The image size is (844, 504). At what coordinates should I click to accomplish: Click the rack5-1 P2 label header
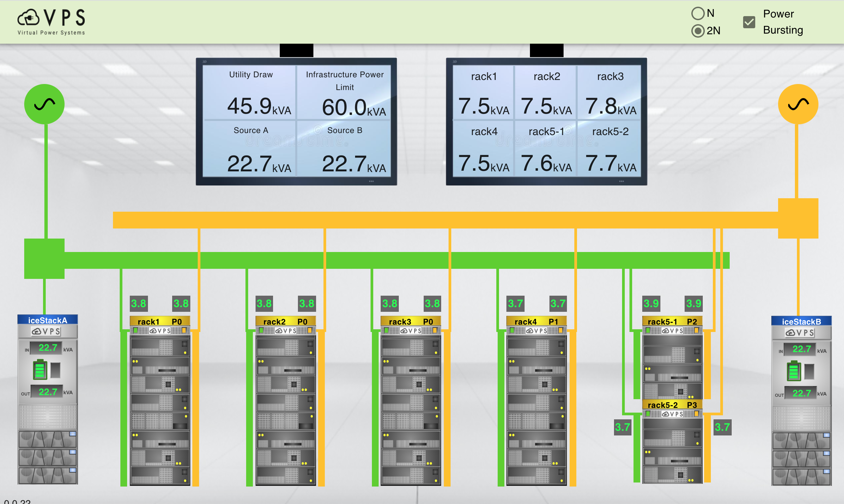click(672, 321)
